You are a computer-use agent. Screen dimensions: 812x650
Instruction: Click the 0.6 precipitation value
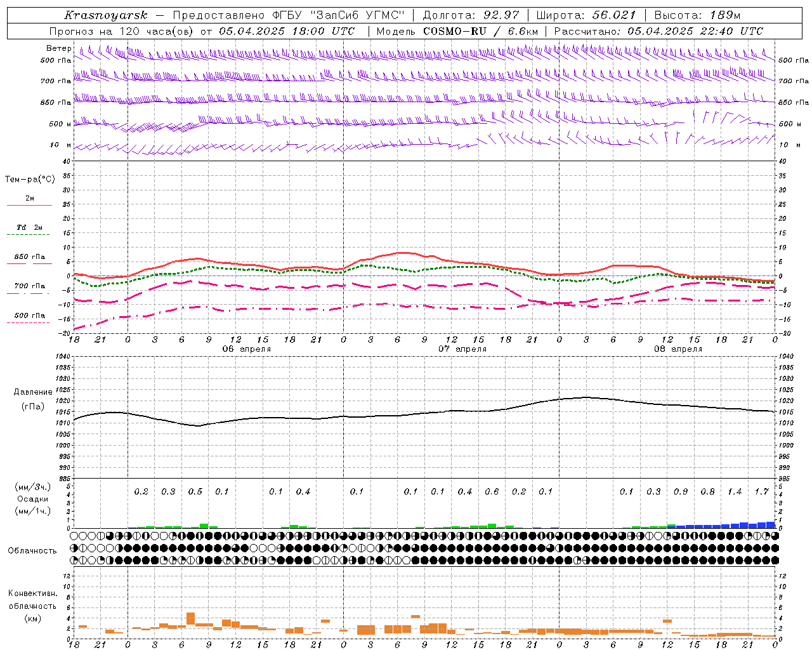click(492, 492)
